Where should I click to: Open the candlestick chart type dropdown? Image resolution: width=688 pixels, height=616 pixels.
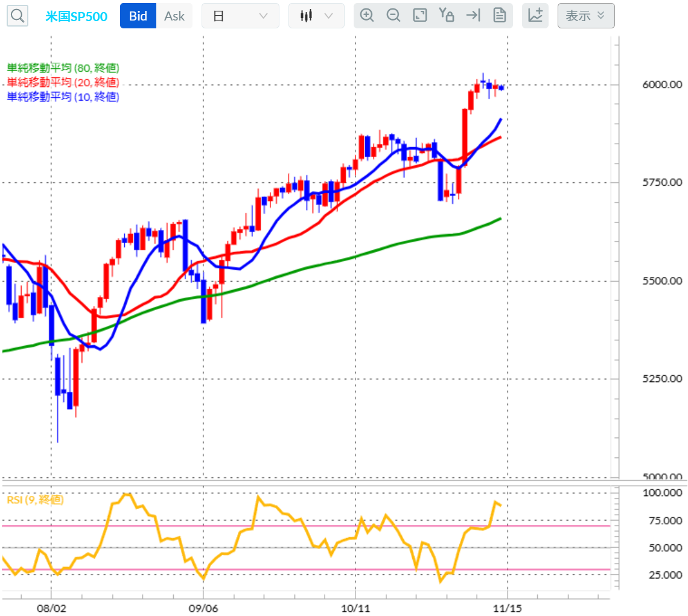[x=316, y=16]
